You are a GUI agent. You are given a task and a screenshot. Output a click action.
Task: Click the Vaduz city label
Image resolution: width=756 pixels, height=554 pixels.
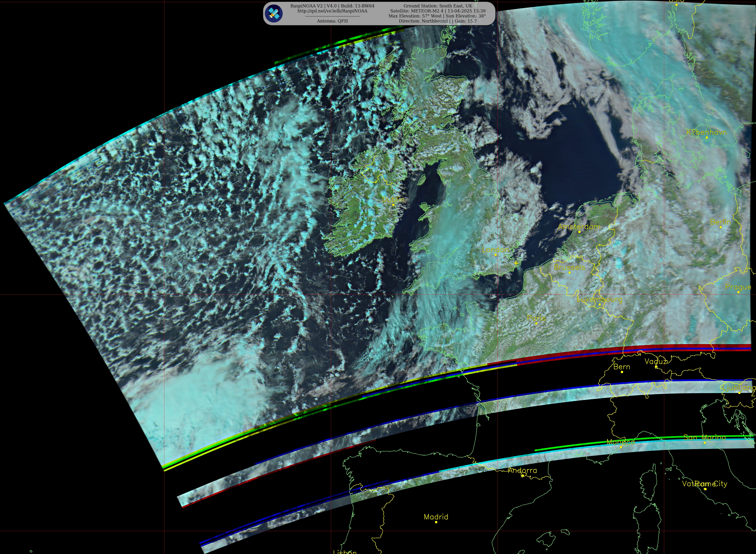656,362
